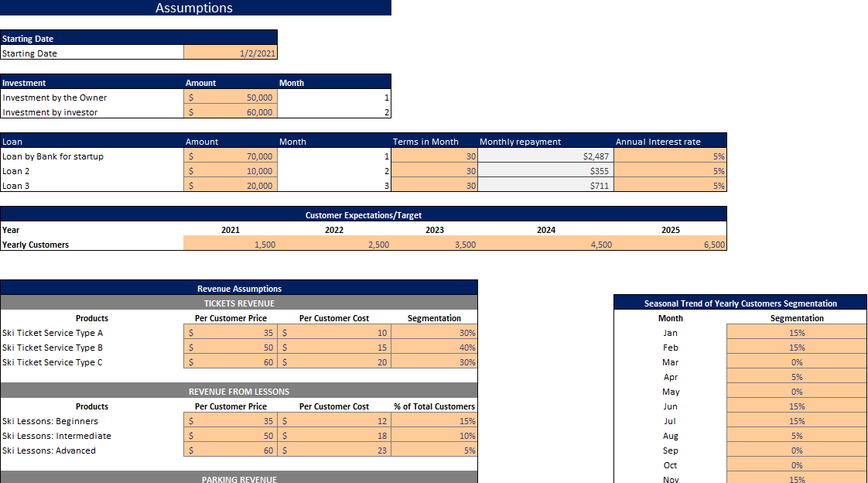
Task: Select the Jan segmentation percentage cell
Action: tap(797, 332)
